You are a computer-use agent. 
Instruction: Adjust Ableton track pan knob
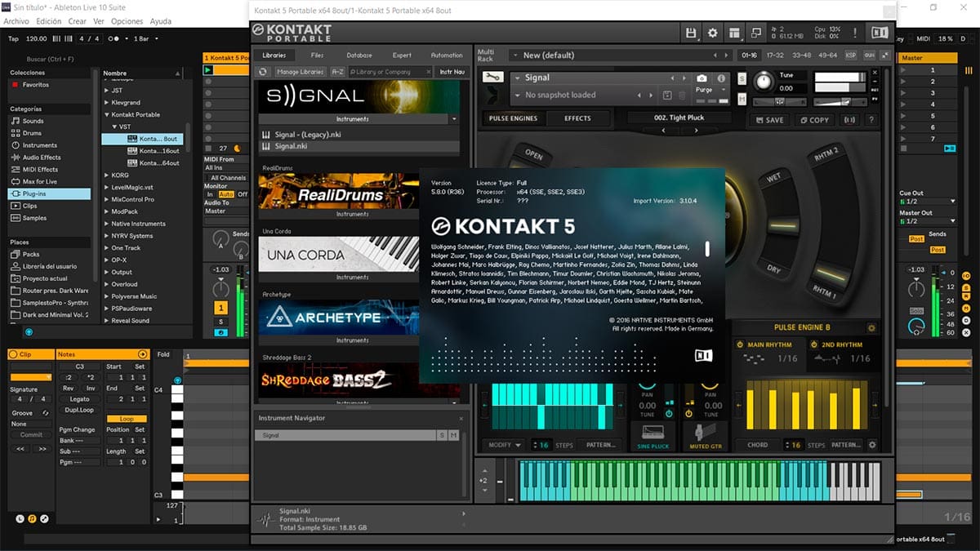coord(220,289)
